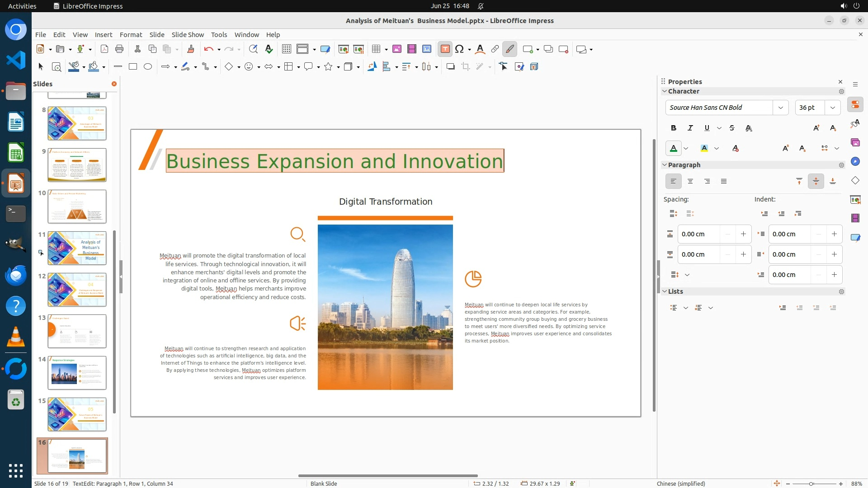This screenshot has height=488, width=868.
Task: Enable center paragraph alignment
Action: point(690,182)
